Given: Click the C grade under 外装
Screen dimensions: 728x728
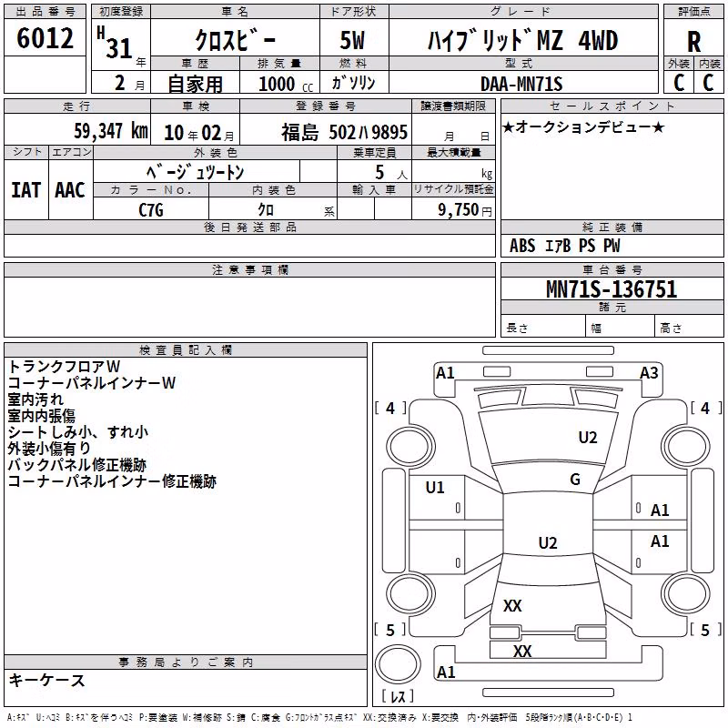Looking at the screenshot, I should pyautogui.click(x=679, y=83).
